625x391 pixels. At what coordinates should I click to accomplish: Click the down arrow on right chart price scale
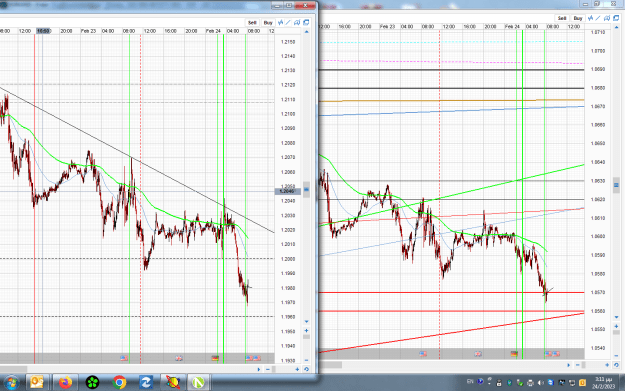coord(616,317)
